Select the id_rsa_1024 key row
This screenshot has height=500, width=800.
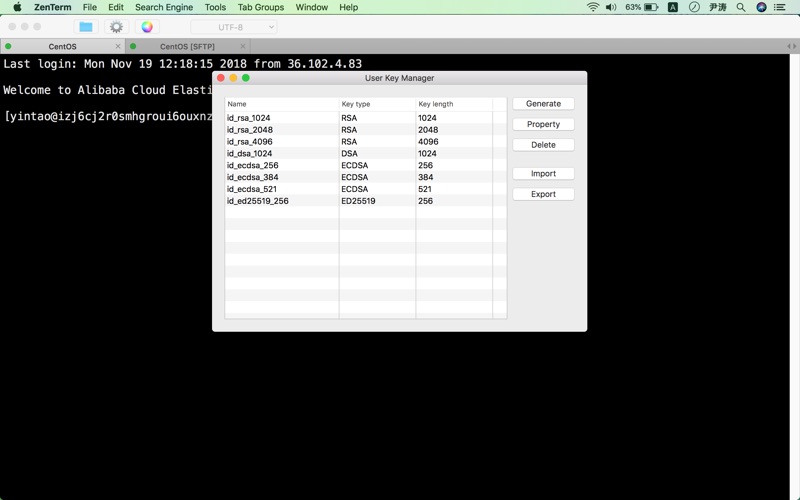[x=366, y=118]
